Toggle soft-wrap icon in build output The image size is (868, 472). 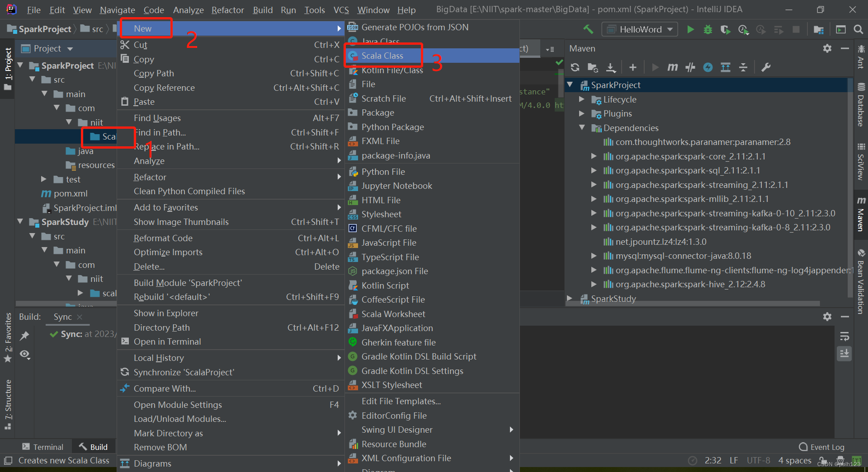point(844,336)
